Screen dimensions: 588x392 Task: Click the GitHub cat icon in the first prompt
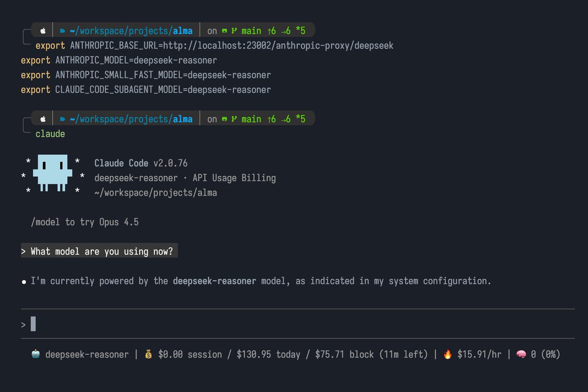(224, 31)
